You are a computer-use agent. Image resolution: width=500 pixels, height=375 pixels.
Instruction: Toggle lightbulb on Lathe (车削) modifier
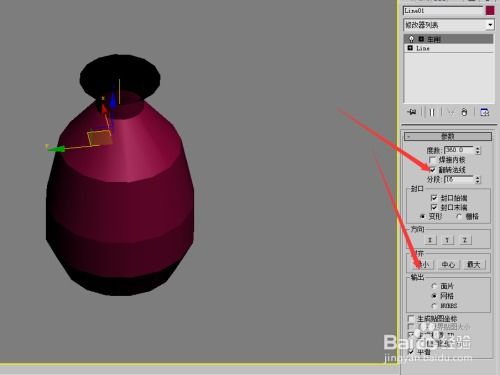411,39
